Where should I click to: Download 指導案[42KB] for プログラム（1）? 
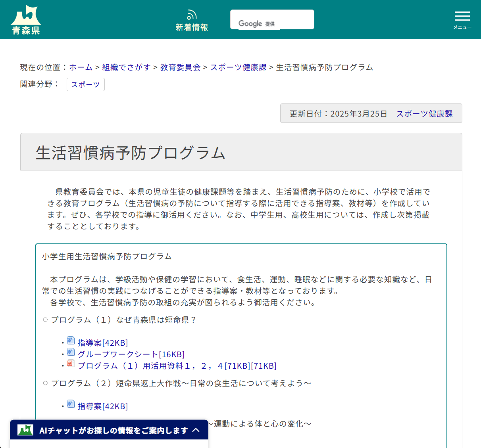pos(102,343)
